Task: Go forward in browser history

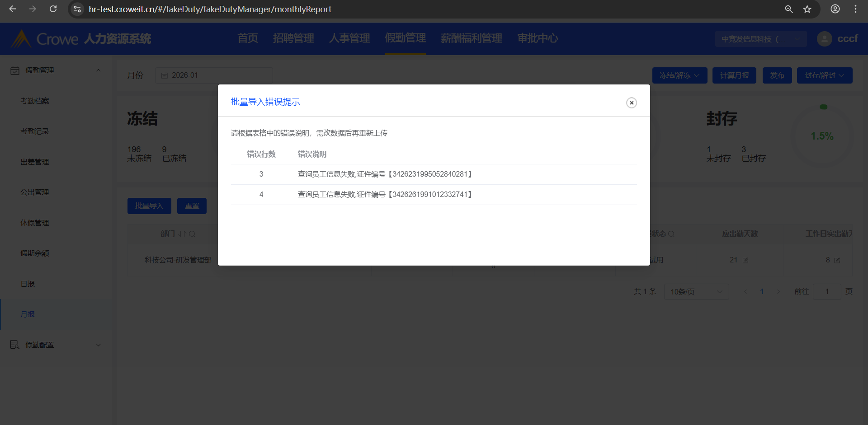Action: coord(33,9)
